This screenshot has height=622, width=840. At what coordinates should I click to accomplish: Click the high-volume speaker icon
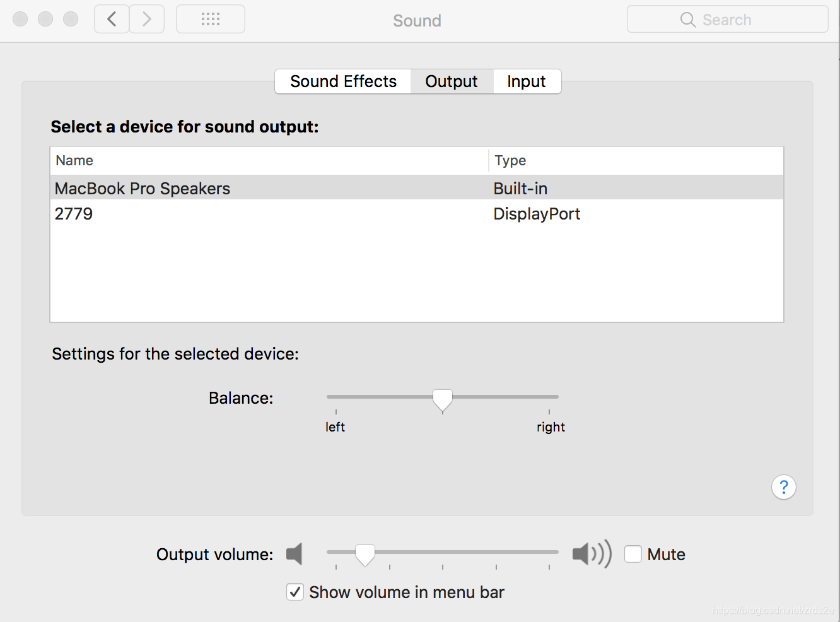coord(592,554)
